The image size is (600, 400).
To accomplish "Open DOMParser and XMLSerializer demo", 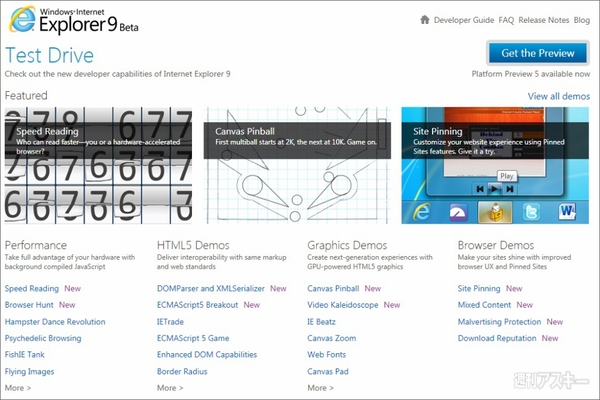I will (x=210, y=288).
